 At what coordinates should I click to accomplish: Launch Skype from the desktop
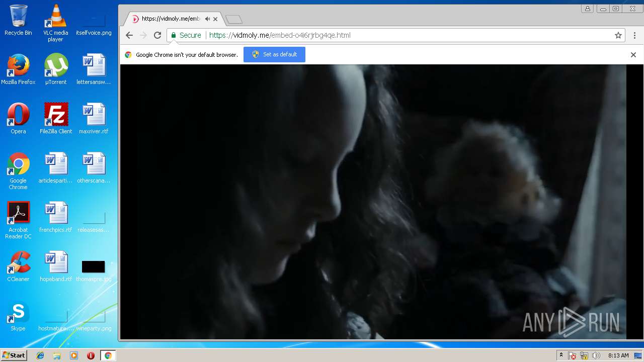[x=18, y=316]
